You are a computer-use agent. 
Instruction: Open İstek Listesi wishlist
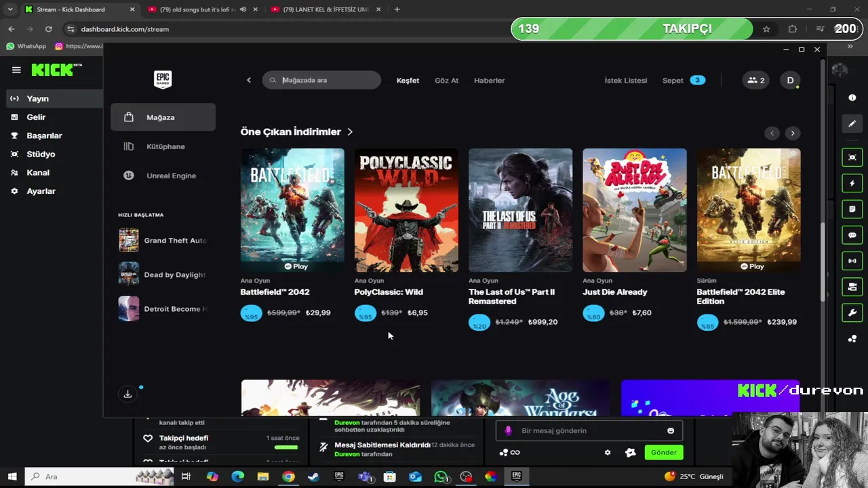point(626,80)
